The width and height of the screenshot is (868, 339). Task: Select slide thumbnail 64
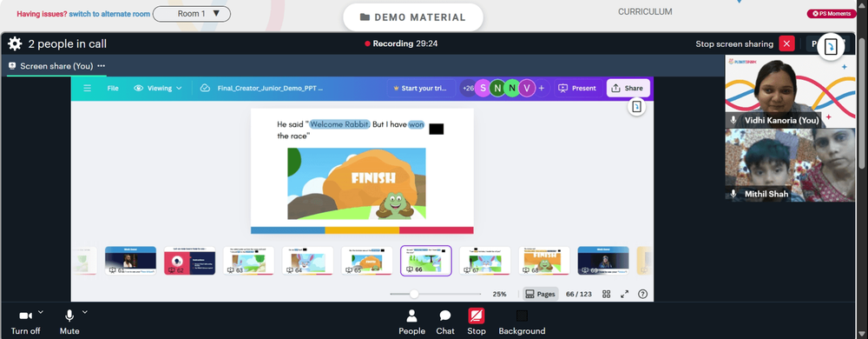tap(308, 261)
